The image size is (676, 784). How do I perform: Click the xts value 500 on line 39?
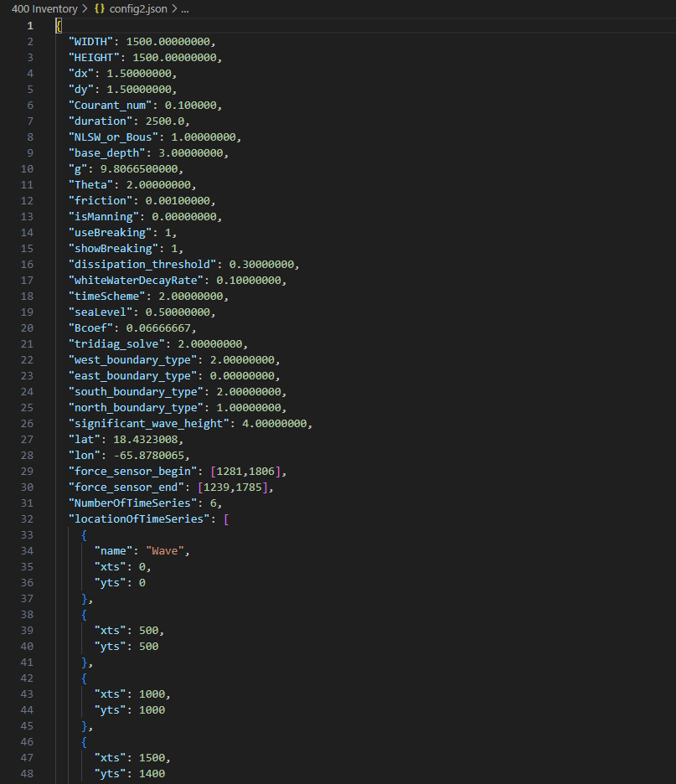pyautogui.click(x=148, y=631)
